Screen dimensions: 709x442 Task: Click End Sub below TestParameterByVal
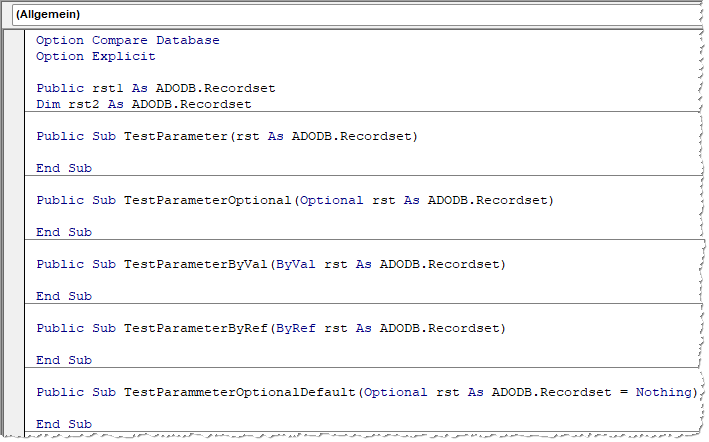tap(64, 296)
